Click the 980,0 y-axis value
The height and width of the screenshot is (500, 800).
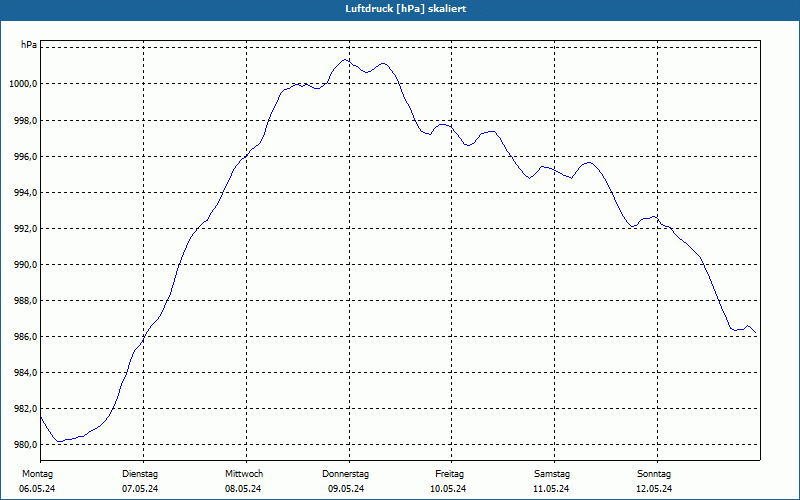[x=25, y=445]
